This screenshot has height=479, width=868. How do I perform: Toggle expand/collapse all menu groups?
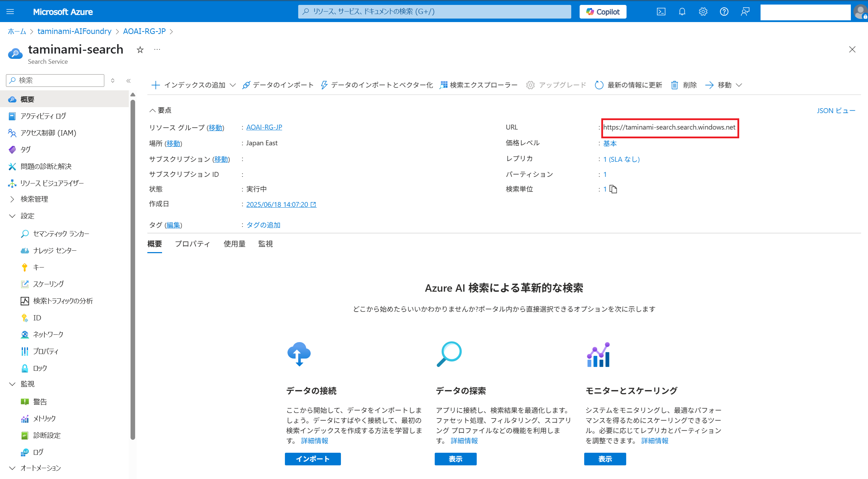pos(113,81)
